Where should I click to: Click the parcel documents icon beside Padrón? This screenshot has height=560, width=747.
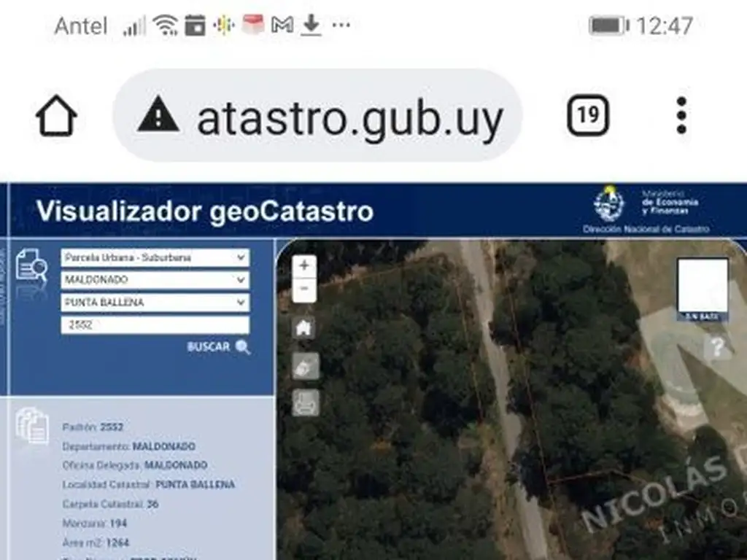coord(32,427)
